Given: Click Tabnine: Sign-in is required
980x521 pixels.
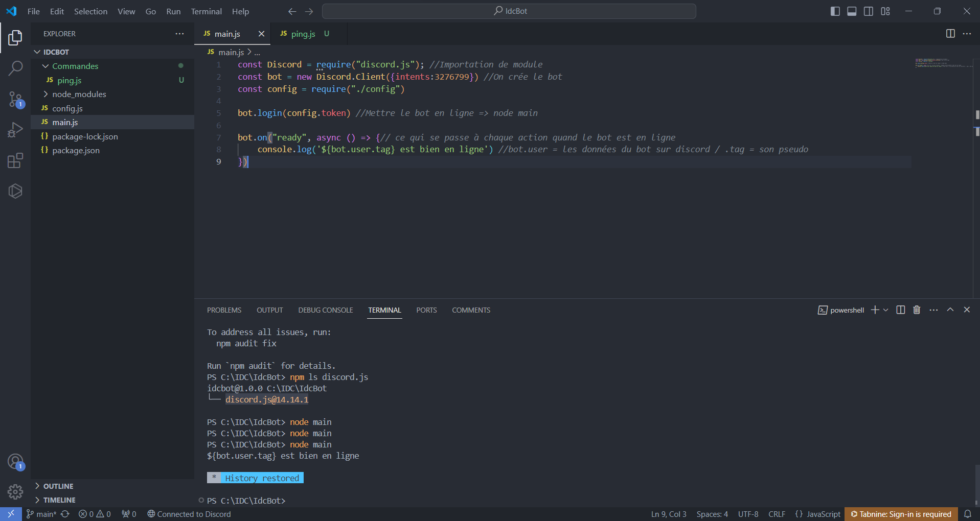Looking at the screenshot, I should click(901, 514).
